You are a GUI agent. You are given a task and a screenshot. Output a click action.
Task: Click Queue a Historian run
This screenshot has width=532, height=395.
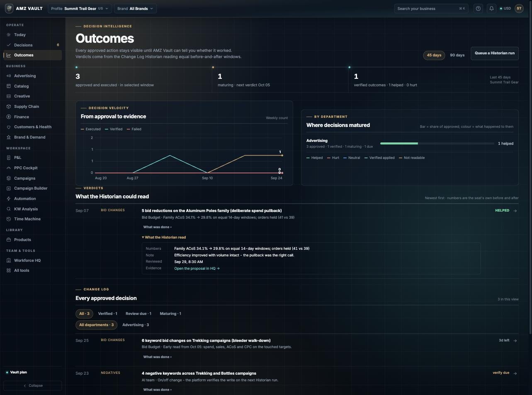[x=494, y=53]
